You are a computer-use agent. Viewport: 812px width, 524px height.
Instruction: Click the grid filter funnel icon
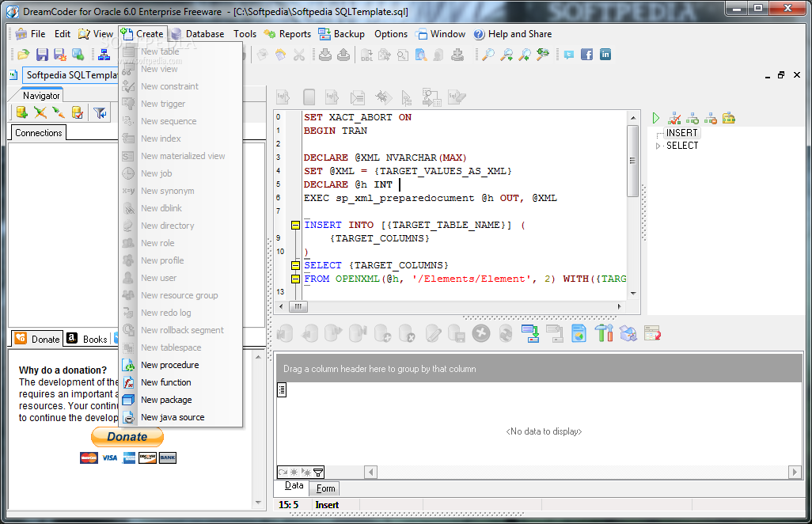pyautogui.click(x=318, y=473)
